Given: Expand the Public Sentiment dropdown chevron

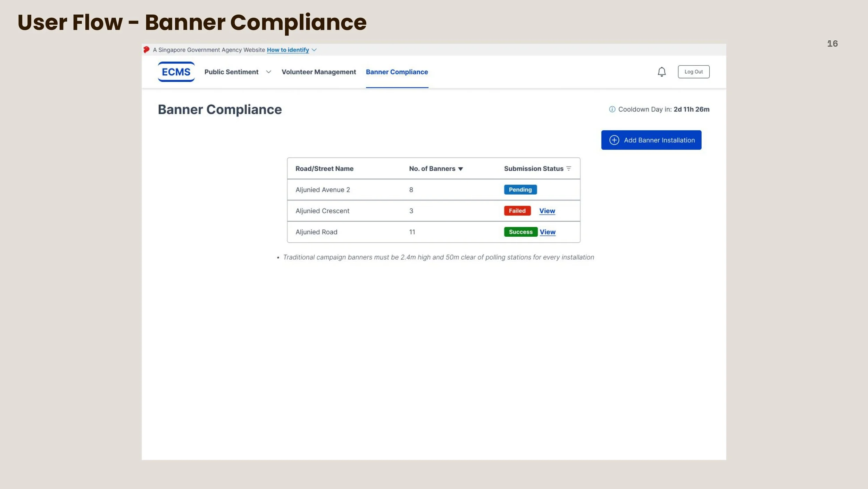Looking at the screenshot, I should [268, 72].
